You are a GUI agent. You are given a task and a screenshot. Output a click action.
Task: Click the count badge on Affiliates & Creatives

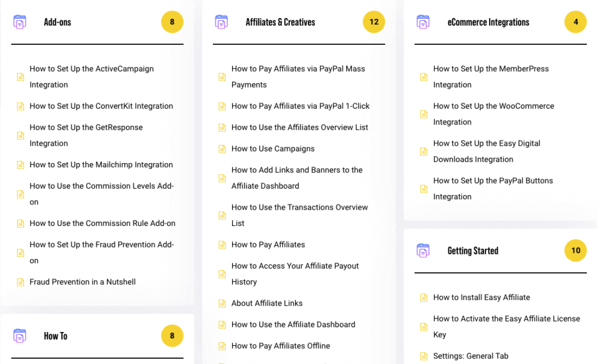tap(374, 22)
